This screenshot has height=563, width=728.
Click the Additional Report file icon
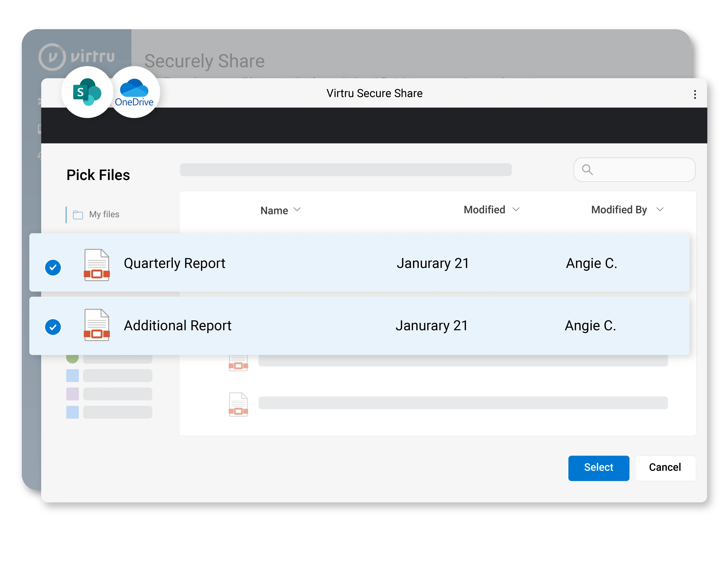click(97, 325)
